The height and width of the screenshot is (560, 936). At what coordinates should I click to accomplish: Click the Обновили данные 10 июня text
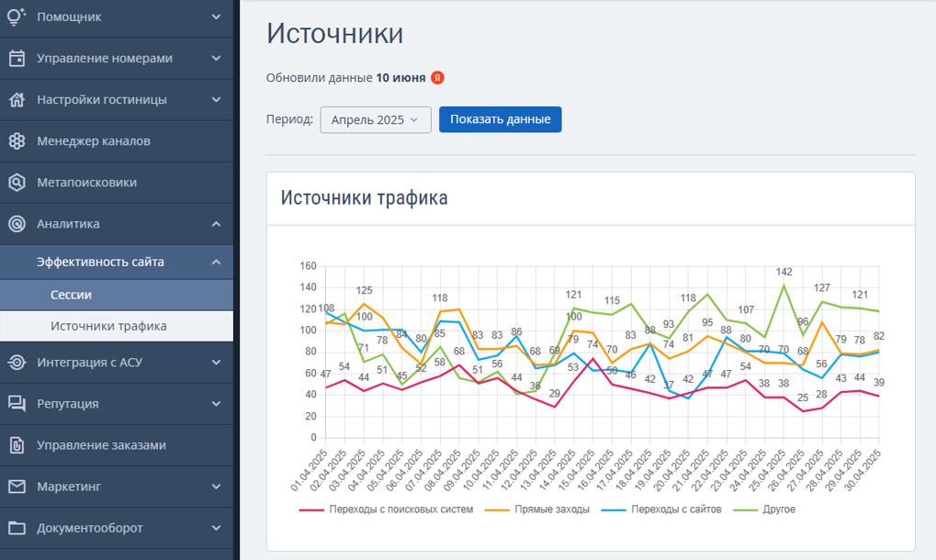(345, 77)
